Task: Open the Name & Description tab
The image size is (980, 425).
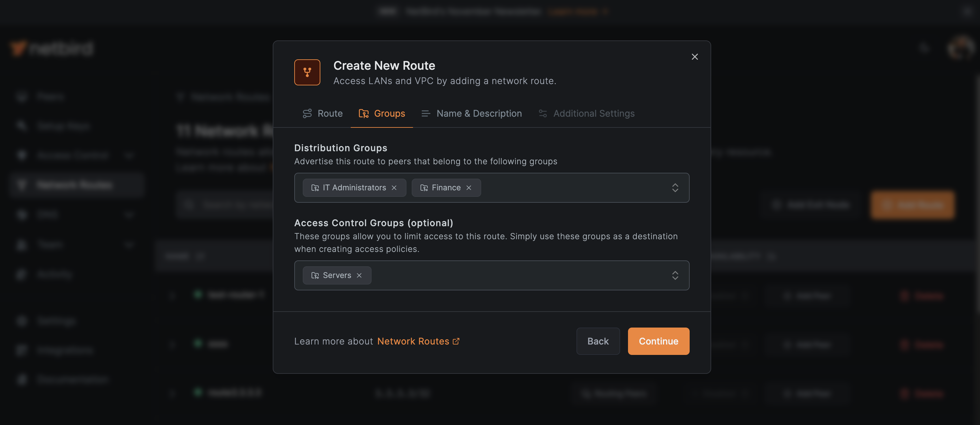Action: tap(479, 113)
